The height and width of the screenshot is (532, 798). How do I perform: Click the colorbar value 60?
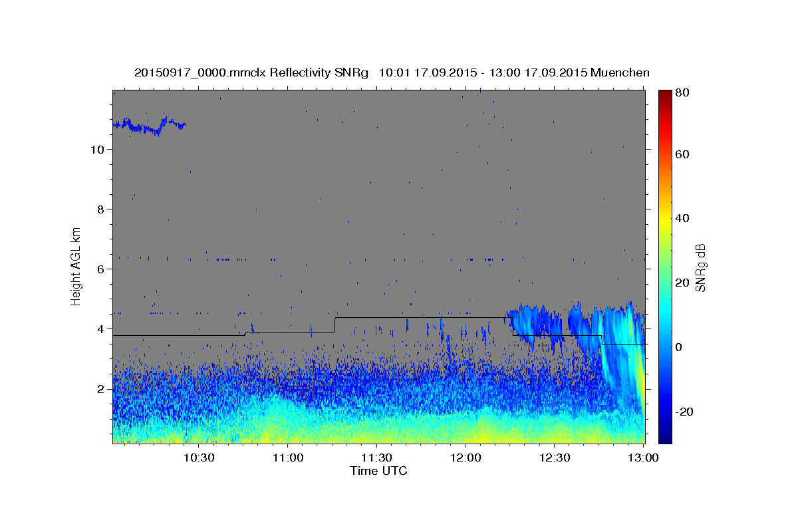tap(682, 154)
